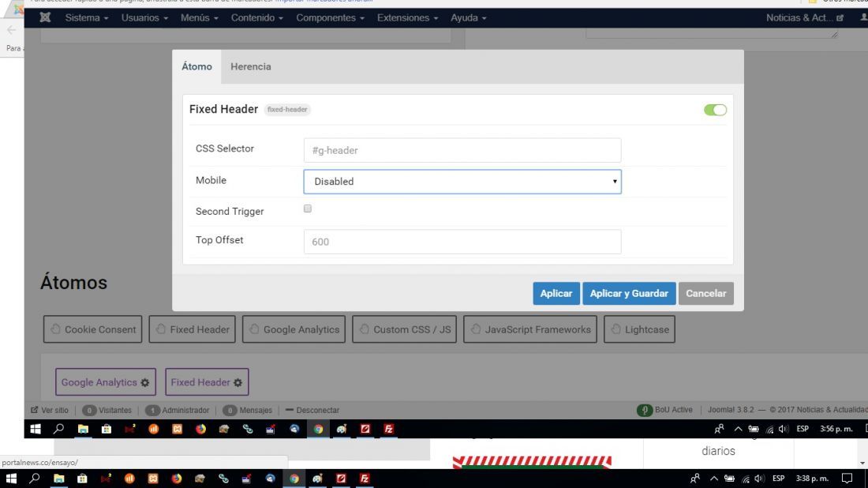Expand the Componentes menu
The width and height of the screenshot is (868, 488).
[330, 17]
